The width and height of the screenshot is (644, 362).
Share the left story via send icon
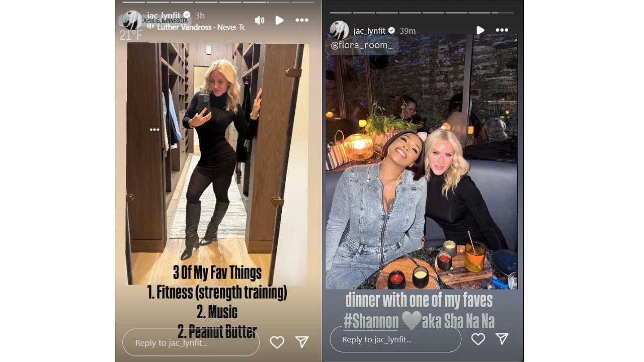coord(302,342)
